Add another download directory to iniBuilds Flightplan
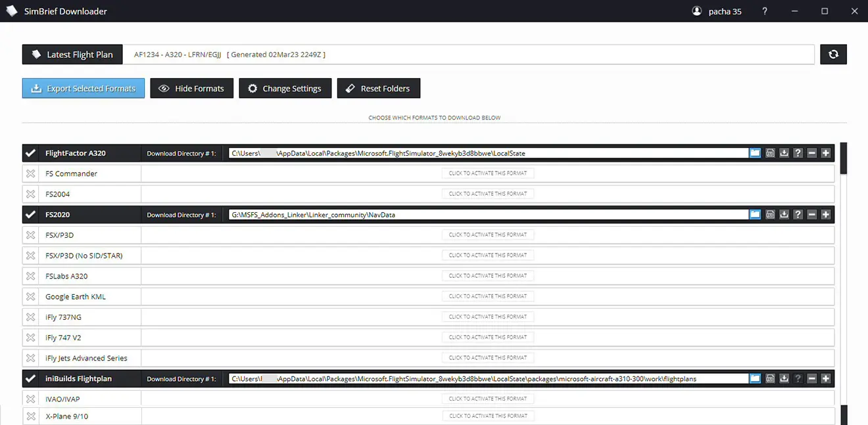The image size is (868, 425). [x=826, y=378]
